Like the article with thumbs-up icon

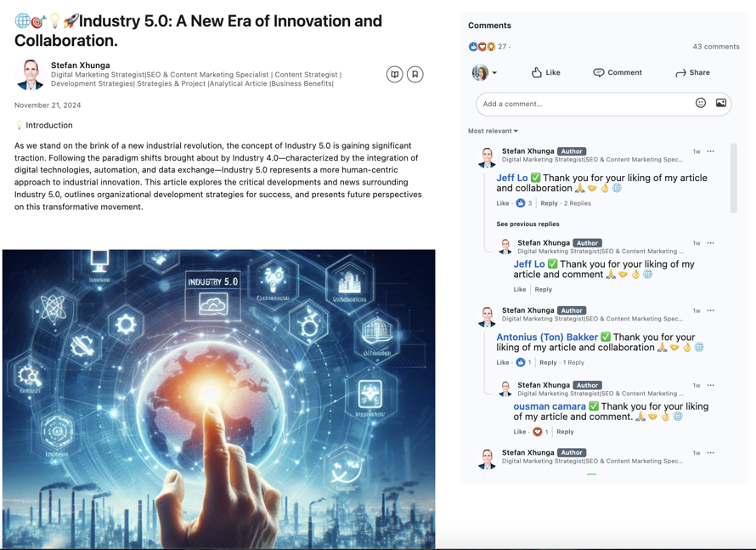click(546, 72)
